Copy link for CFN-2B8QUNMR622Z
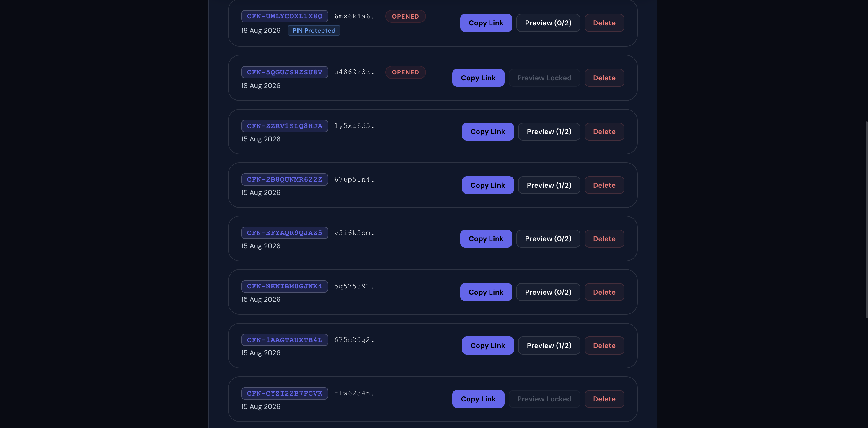 (x=487, y=185)
